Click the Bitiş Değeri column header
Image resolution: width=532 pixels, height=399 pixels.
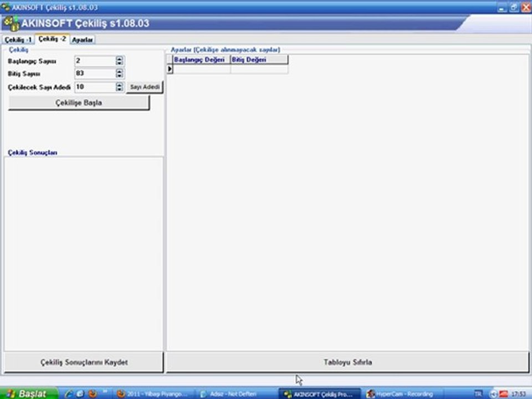click(259, 60)
